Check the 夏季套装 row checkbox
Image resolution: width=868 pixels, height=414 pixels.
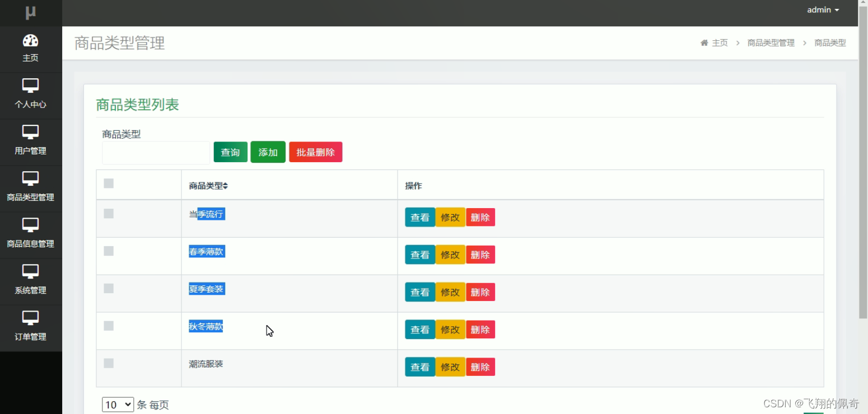109,288
